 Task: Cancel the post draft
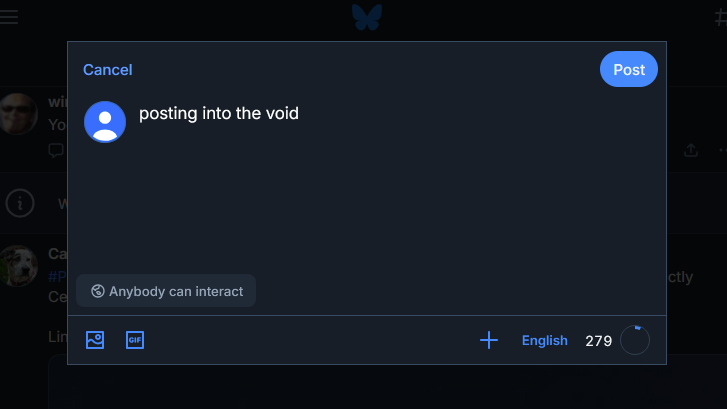point(107,69)
